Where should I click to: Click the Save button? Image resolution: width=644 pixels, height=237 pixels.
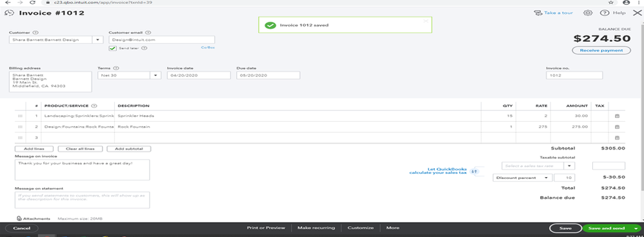(565, 229)
